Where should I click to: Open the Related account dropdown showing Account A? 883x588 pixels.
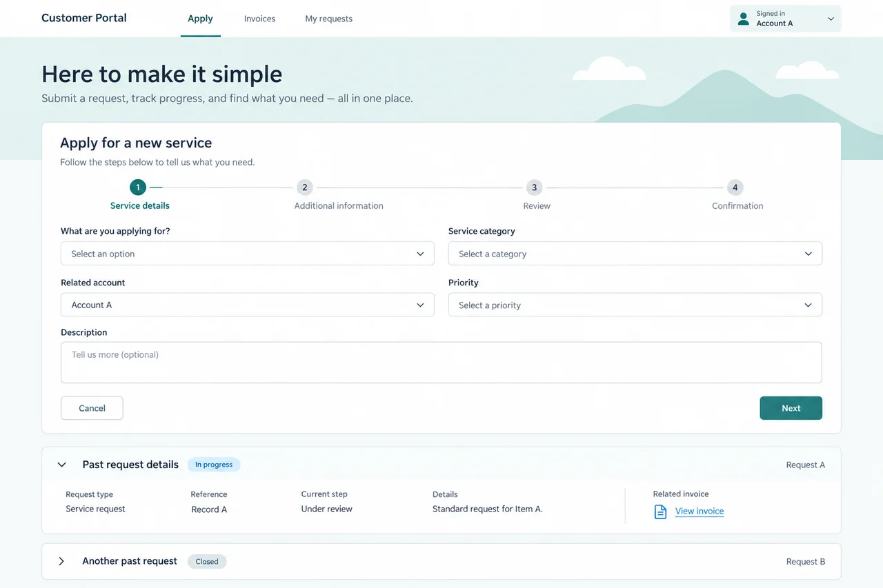coord(248,305)
